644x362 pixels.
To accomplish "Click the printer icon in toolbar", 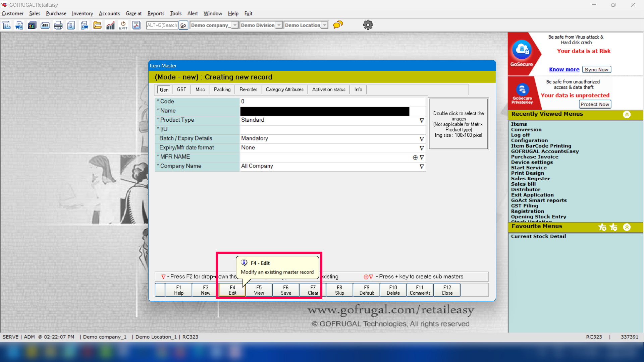I will click(58, 25).
